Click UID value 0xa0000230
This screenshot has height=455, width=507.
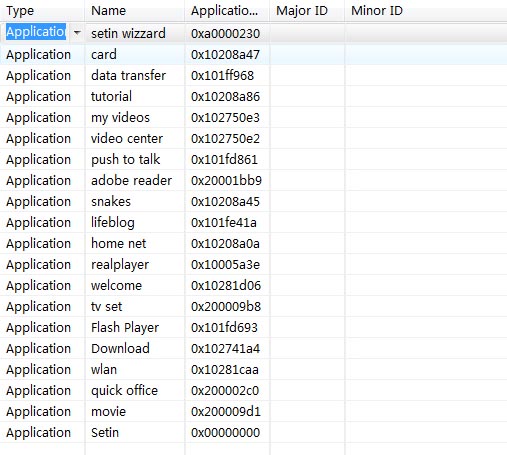point(225,33)
